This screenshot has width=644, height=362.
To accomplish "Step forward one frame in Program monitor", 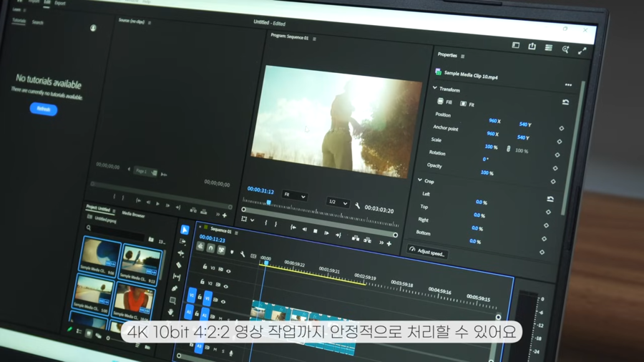I will pyautogui.click(x=326, y=233).
